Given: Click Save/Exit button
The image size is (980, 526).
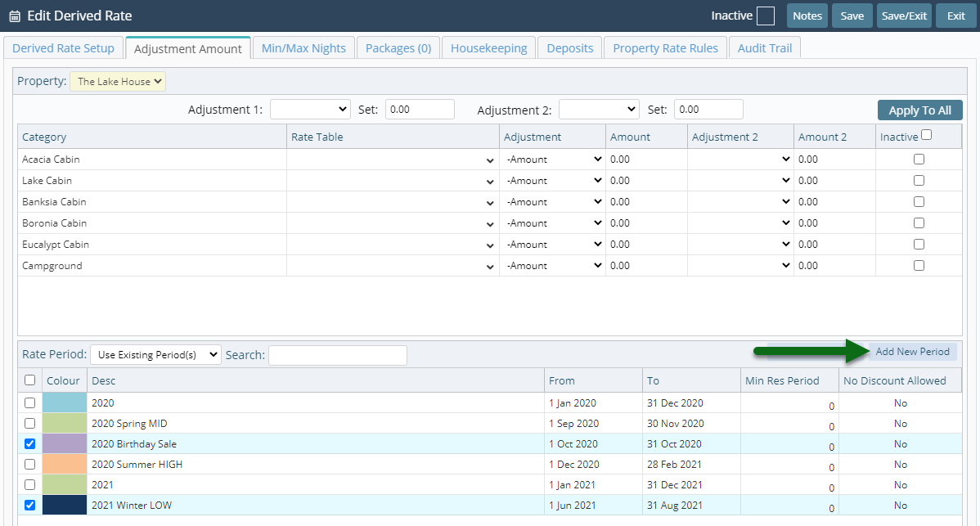Looking at the screenshot, I should [904, 16].
